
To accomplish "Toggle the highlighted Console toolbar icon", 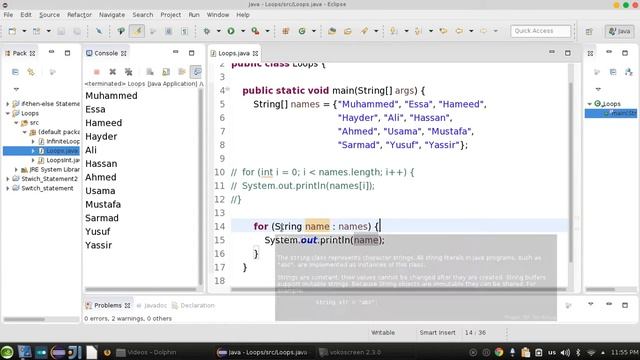I will (x=196, y=72).
